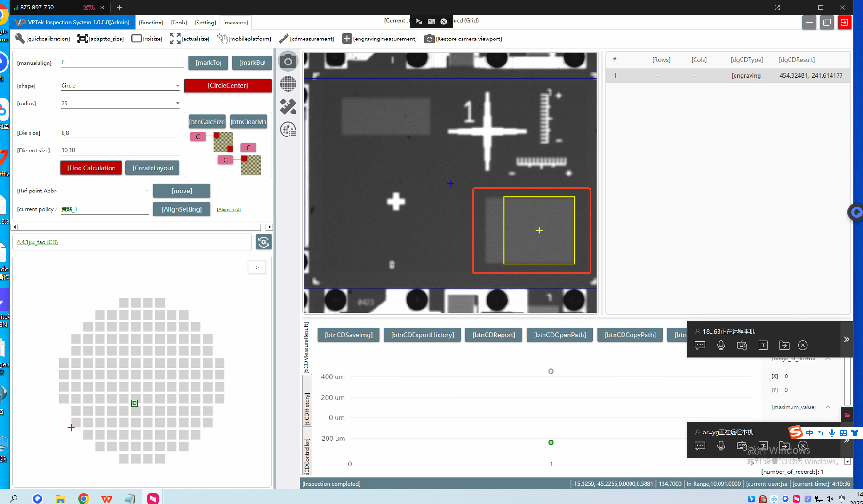
Task: Click the btnCalcSize button
Action: coord(207,122)
